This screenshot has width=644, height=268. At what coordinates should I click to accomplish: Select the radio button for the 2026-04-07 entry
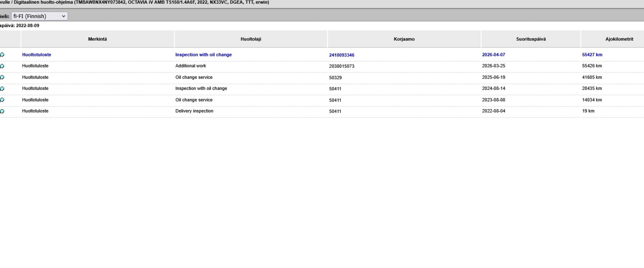pos(2,55)
